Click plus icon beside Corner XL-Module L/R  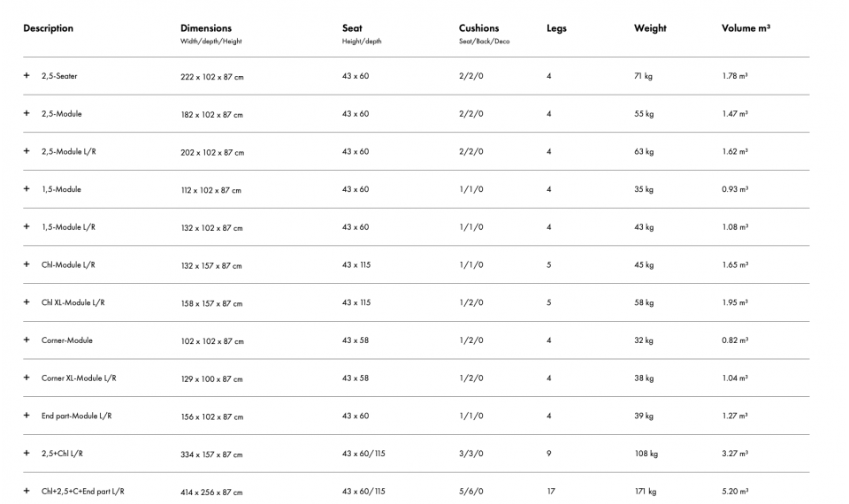pos(27,378)
